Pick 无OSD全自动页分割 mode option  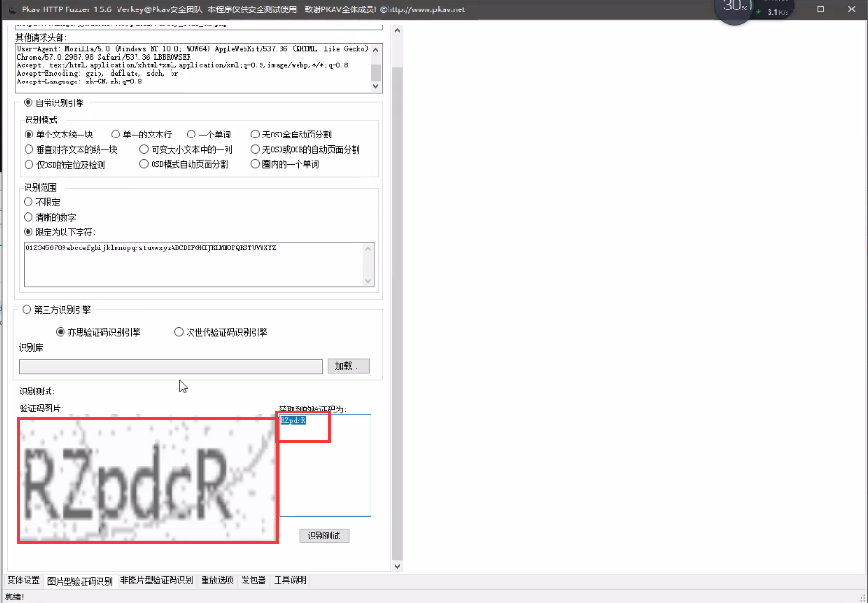coord(255,135)
